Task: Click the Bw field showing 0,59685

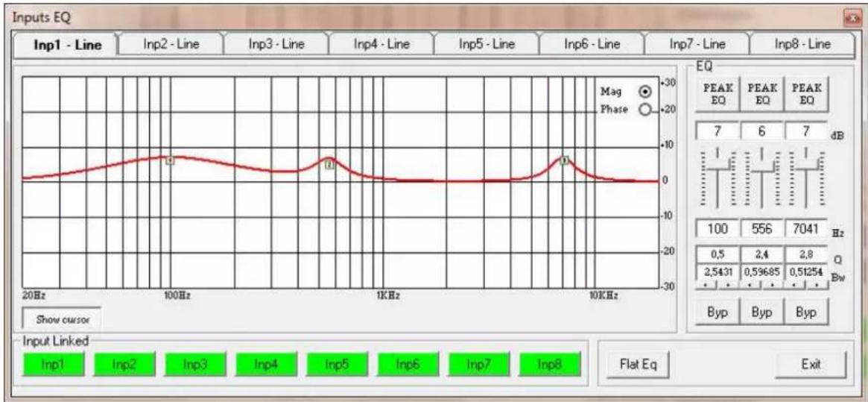Action: tap(761, 272)
